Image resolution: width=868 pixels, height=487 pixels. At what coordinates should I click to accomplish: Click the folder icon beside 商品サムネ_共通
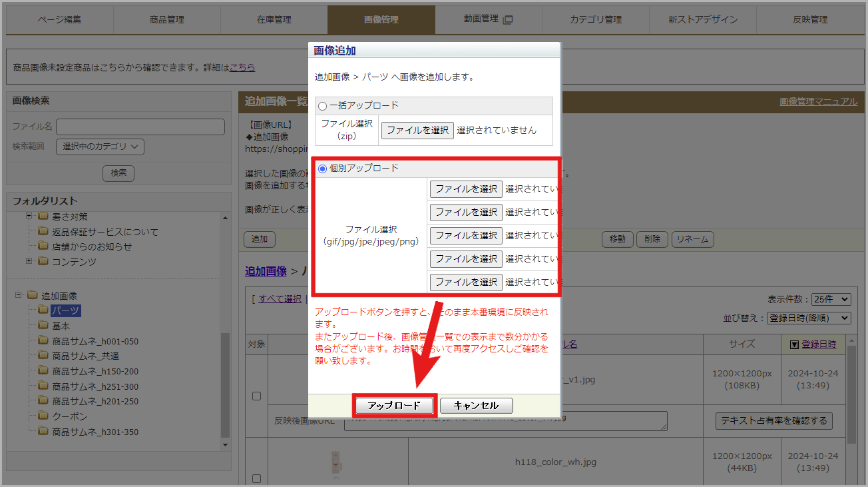click(x=43, y=355)
